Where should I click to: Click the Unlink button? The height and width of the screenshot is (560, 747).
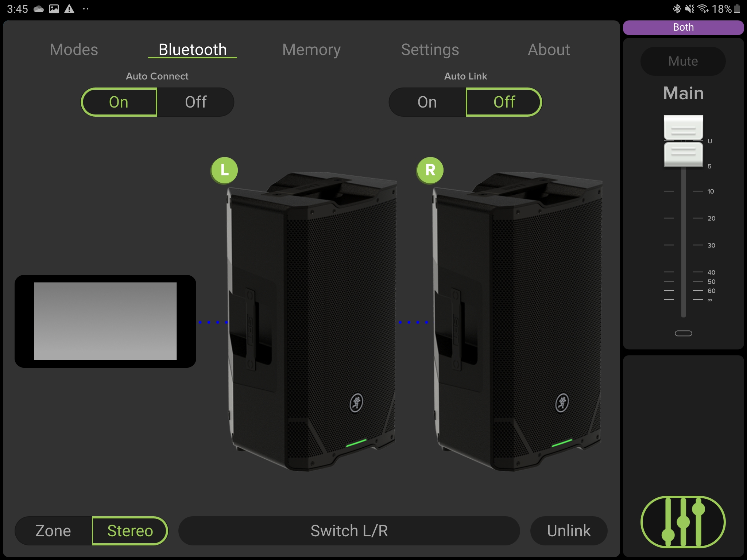569,531
